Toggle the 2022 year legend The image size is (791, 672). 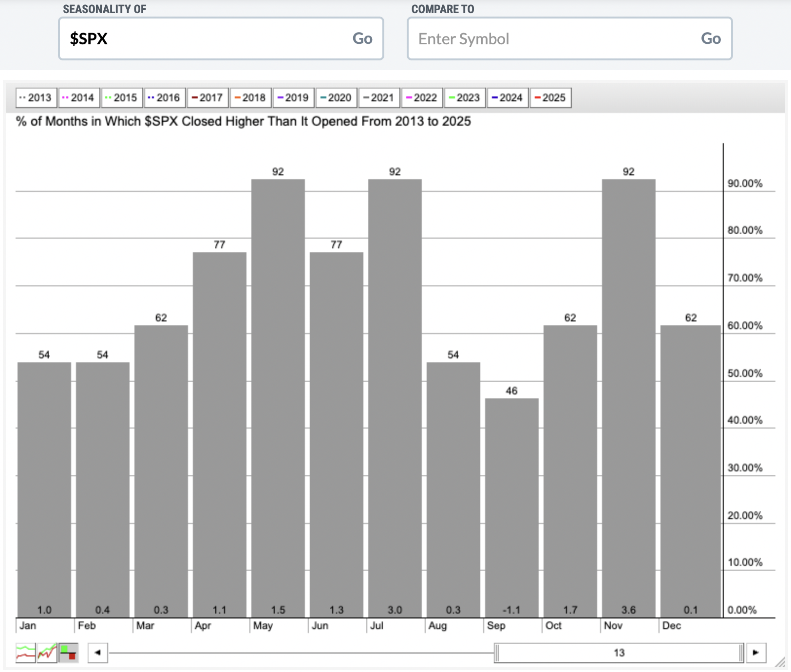[422, 97]
